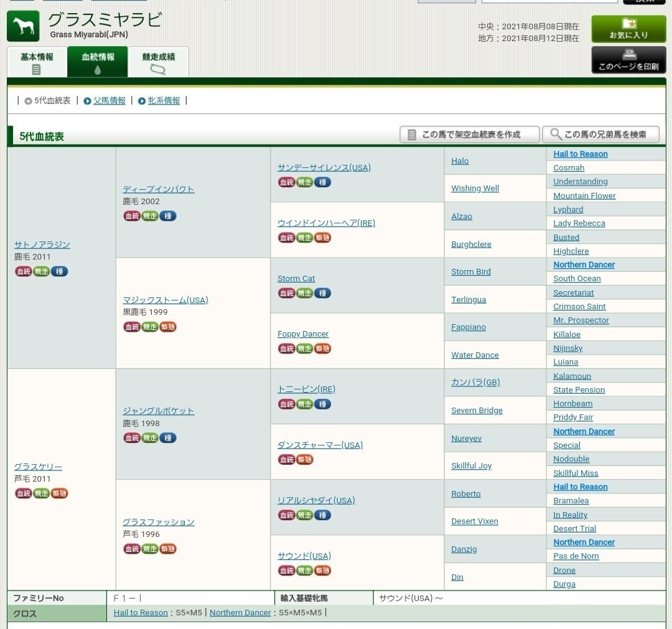Open Northern Dancer cross link in クロス row
672x629 pixels.
tap(240, 613)
